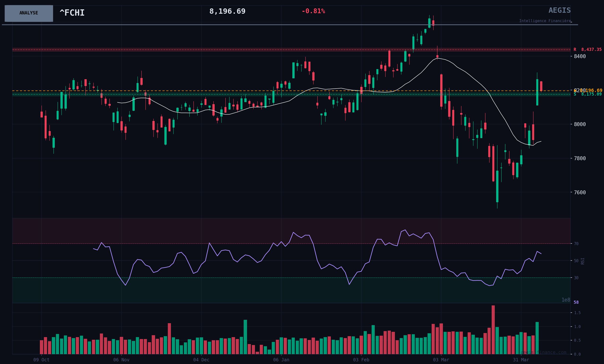The width and height of the screenshot is (604, 364).
Task: Select the 31 Mar date marker
Action: pyautogui.click(x=521, y=360)
